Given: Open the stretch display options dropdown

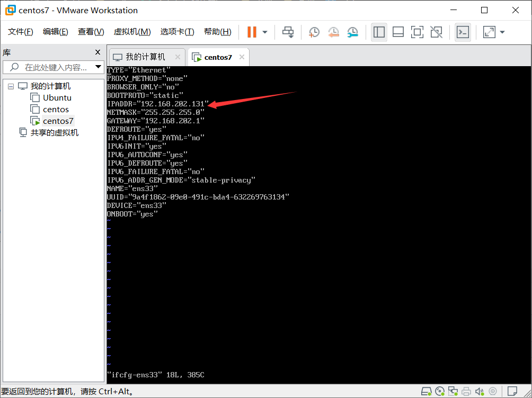Looking at the screenshot, I should (x=502, y=32).
